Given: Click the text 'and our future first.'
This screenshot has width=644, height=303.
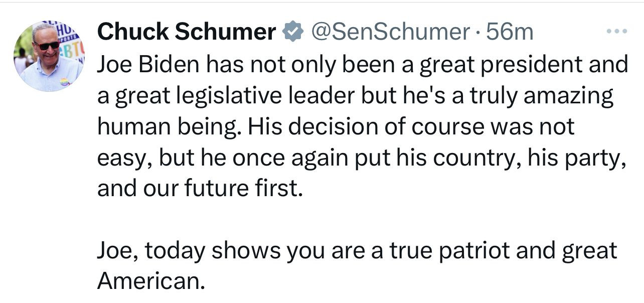Looking at the screenshot, I should click(x=201, y=188).
